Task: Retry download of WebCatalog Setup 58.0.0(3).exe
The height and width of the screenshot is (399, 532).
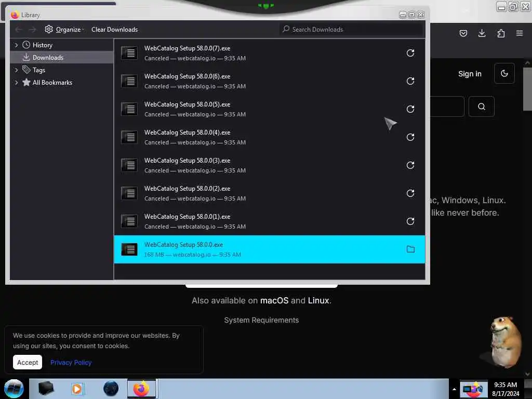Action: 410,165
